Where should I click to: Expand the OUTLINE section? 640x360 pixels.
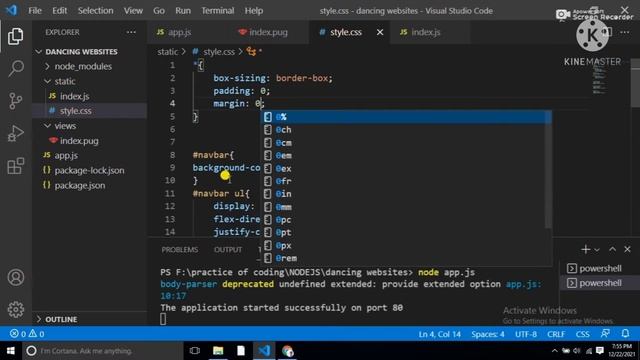pos(61,319)
